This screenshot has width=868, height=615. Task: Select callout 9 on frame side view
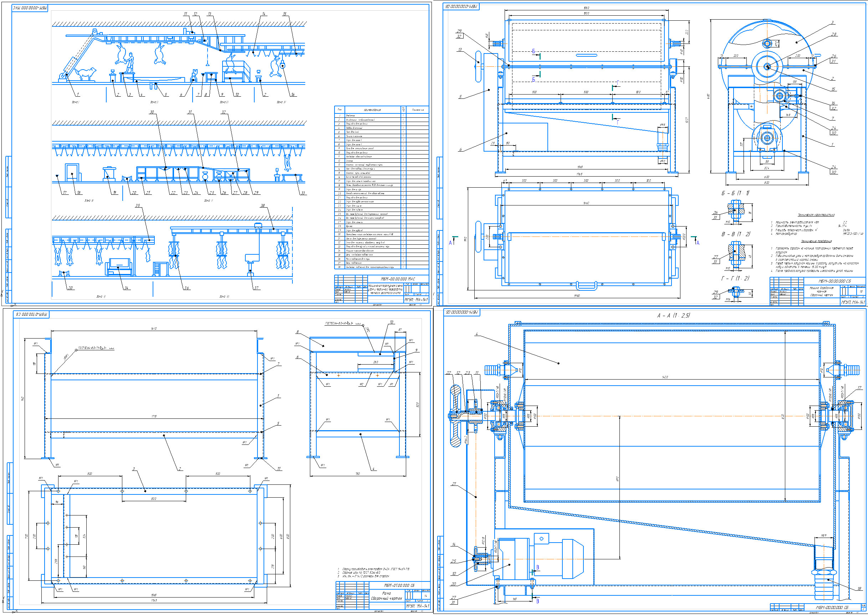417,350
